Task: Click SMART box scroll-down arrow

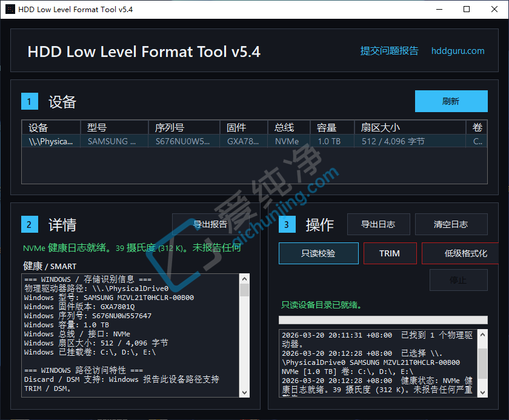Action: coord(244,392)
